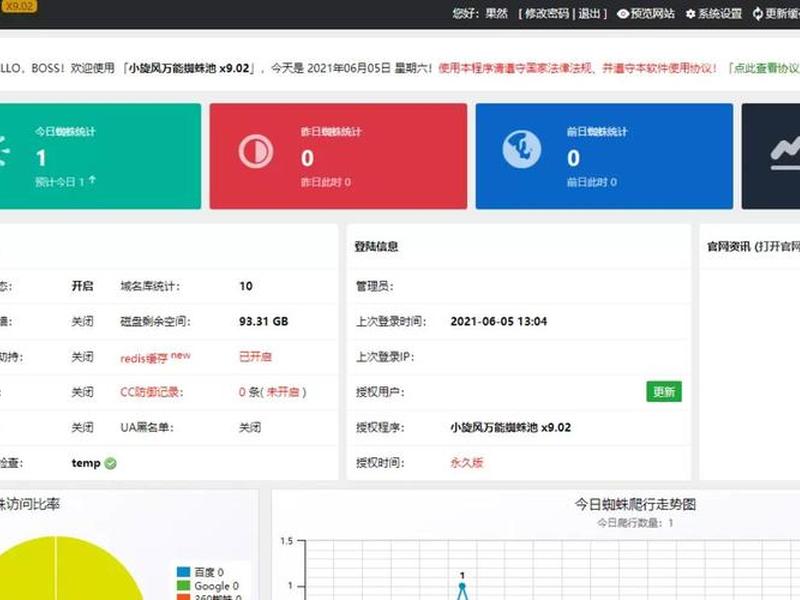Click 退出 to log out
This screenshot has height=600, width=800.
point(589,14)
